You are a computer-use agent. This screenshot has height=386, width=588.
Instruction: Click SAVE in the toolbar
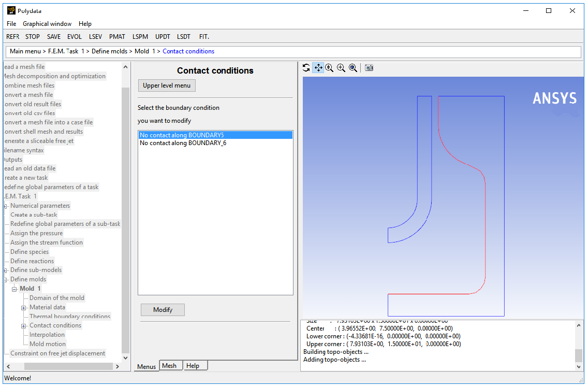pyautogui.click(x=54, y=36)
